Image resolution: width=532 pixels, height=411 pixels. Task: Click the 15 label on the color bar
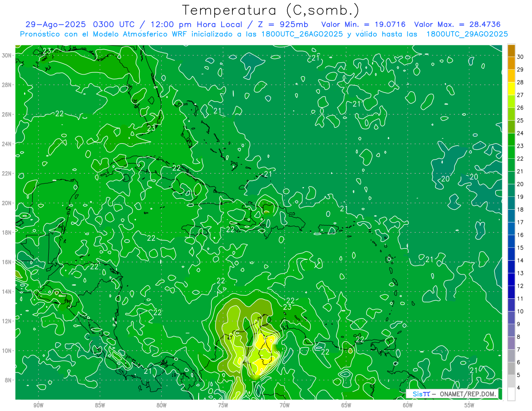pyautogui.click(x=520, y=248)
